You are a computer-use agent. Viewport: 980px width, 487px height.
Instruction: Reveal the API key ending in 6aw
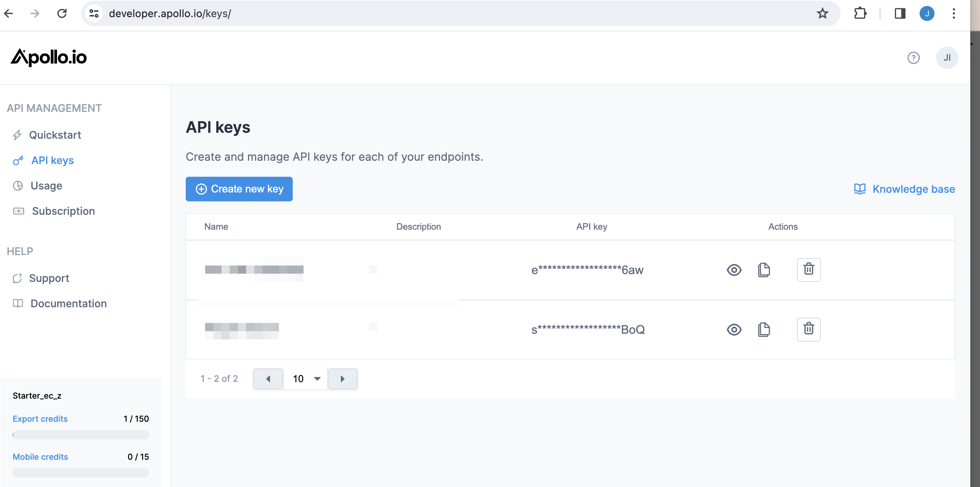(x=734, y=270)
